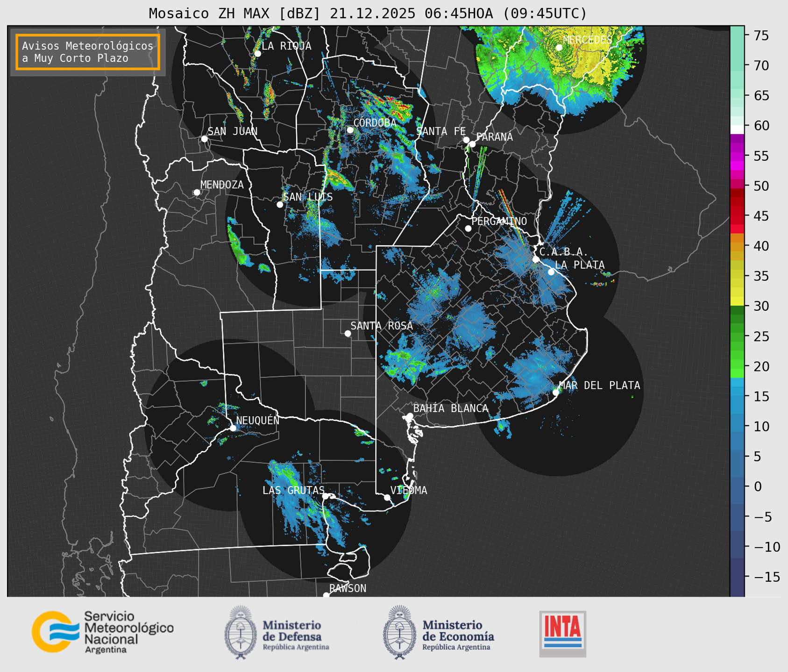Click the Avisos Meteorológicos a Muy Corto Plazo box

tap(88, 52)
